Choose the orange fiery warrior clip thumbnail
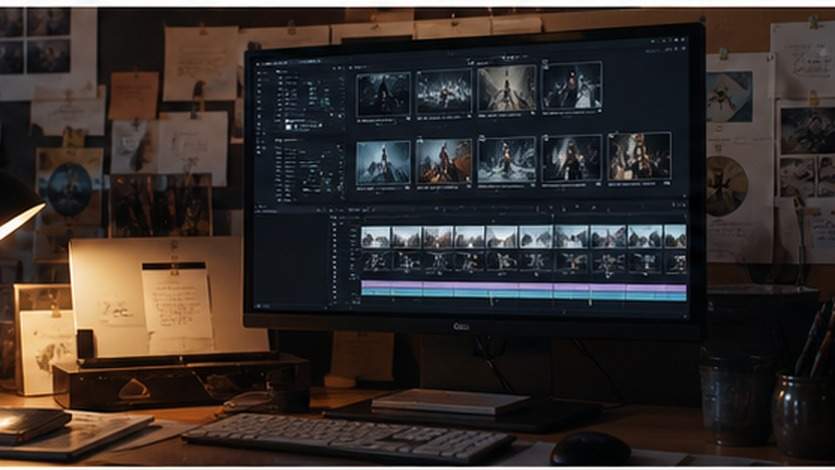This screenshot has width=835, height=470. pyautogui.click(x=444, y=162)
